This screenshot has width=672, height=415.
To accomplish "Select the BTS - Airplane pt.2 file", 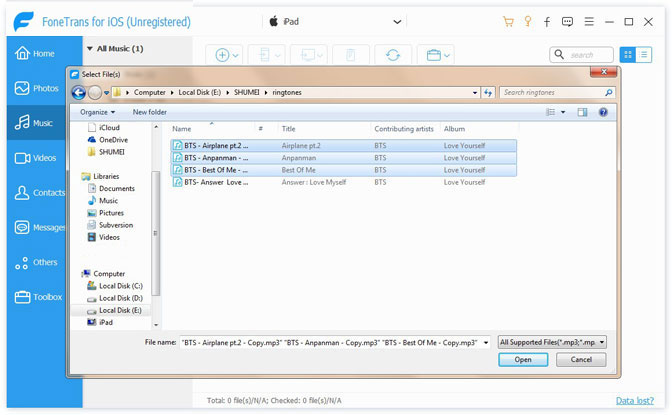I will tap(343, 145).
